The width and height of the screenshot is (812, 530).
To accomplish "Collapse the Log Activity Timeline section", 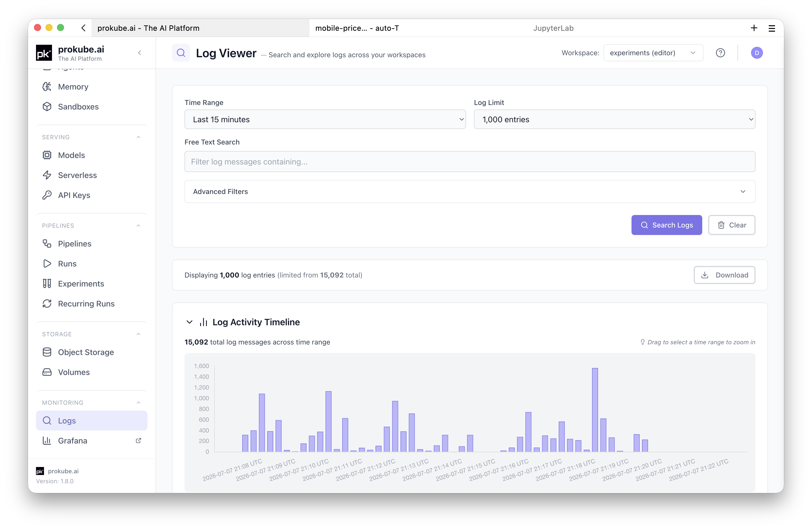I will click(189, 322).
